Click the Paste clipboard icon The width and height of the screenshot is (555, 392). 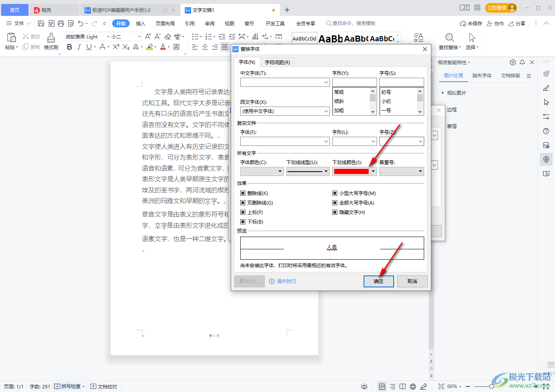coord(11,38)
